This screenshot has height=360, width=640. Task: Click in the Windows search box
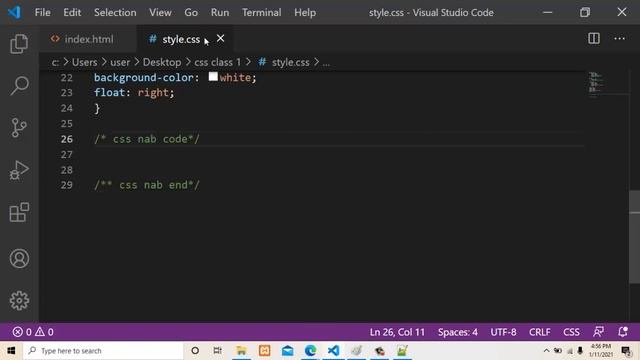click(104, 351)
